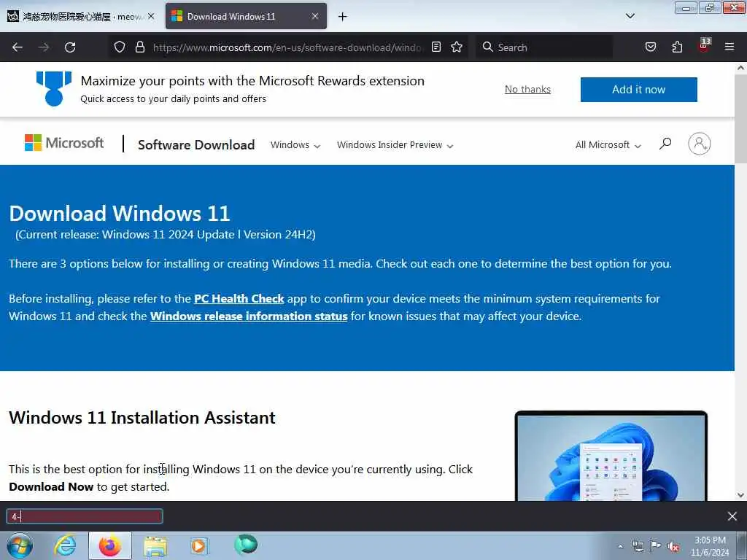Screen dimensions: 747x560
Task: Close the meow cat house tab
Action: click(151, 16)
